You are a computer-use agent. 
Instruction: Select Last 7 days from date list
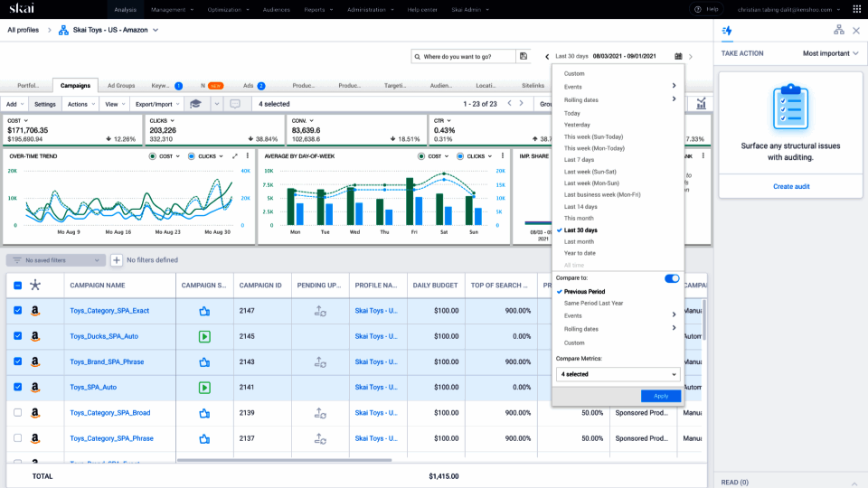[579, 160]
